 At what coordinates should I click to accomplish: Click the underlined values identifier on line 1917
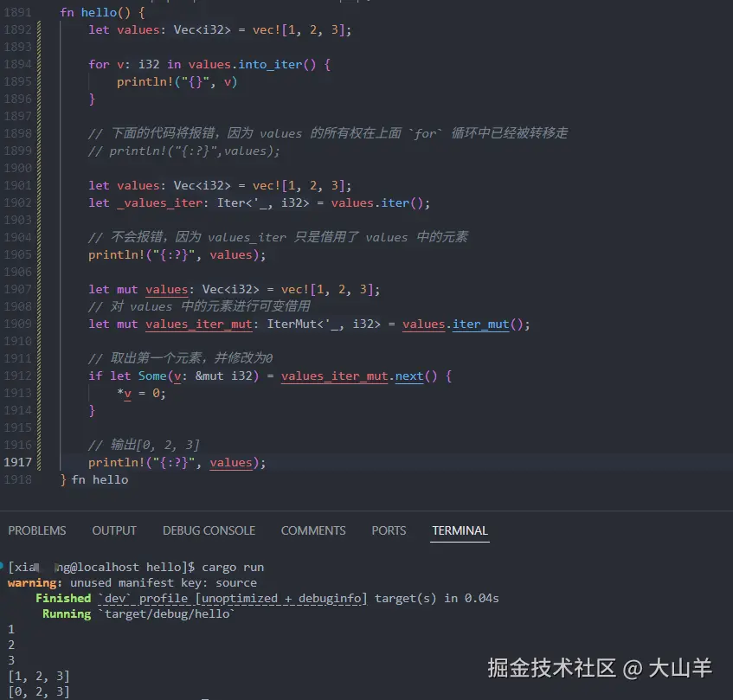coord(231,462)
